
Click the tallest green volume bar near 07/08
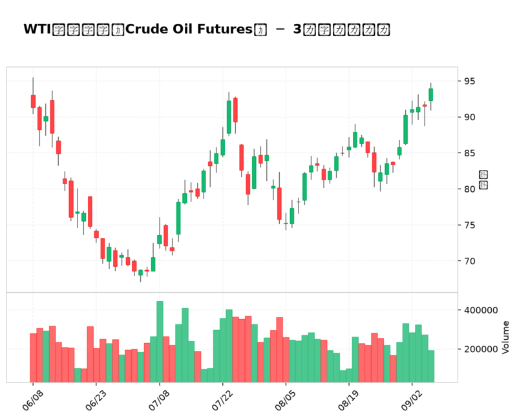[160, 342]
